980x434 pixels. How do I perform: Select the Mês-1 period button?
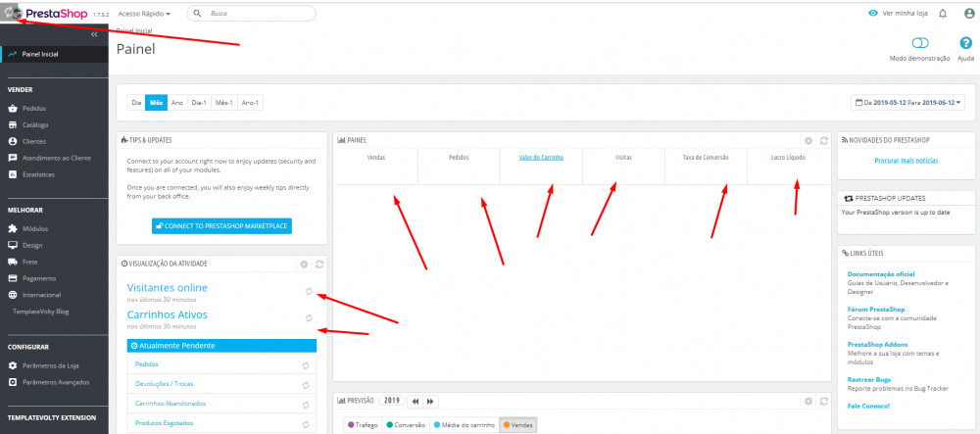point(223,103)
